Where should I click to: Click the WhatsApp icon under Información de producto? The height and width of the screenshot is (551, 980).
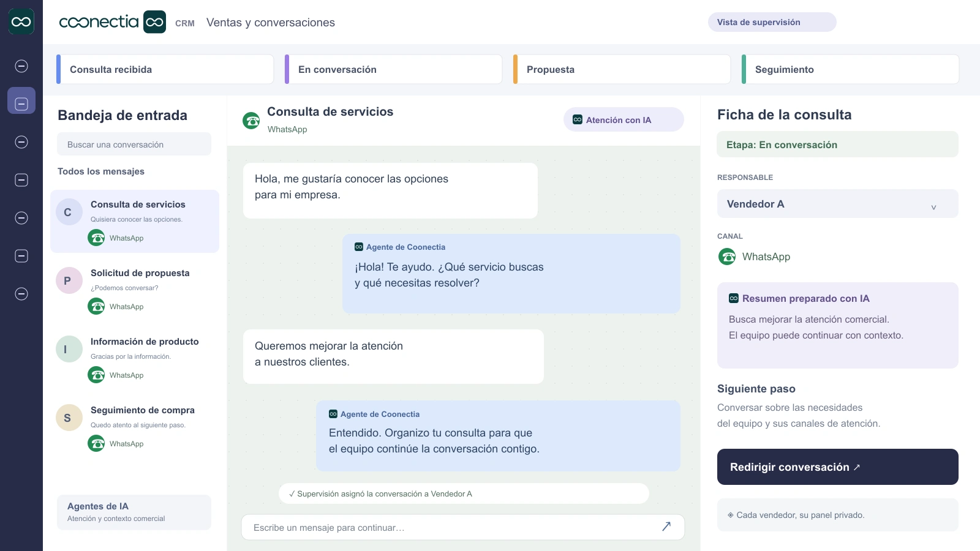(x=96, y=375)
